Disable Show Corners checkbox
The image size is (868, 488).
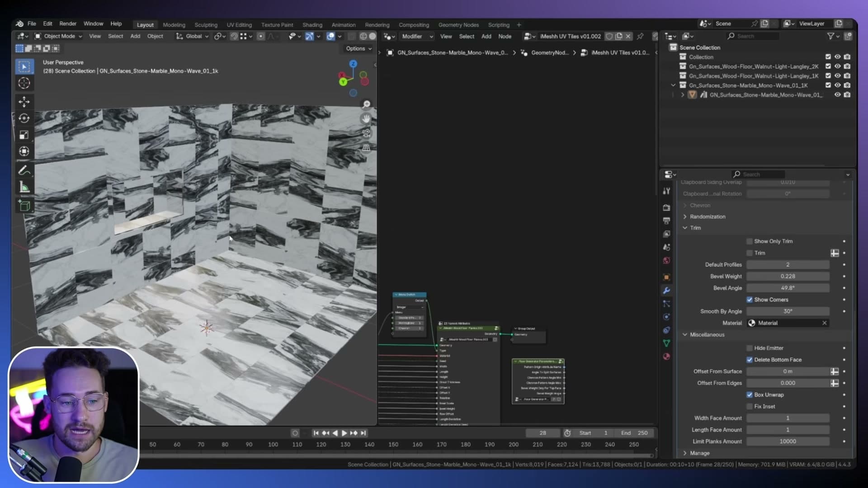[x=750, y=300]
